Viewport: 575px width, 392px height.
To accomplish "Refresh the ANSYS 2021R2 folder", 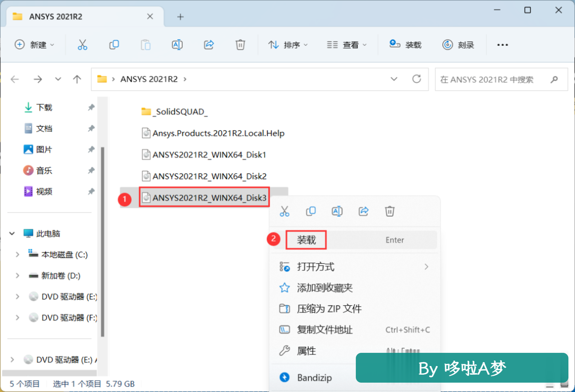I will click(x=417, y=79).
